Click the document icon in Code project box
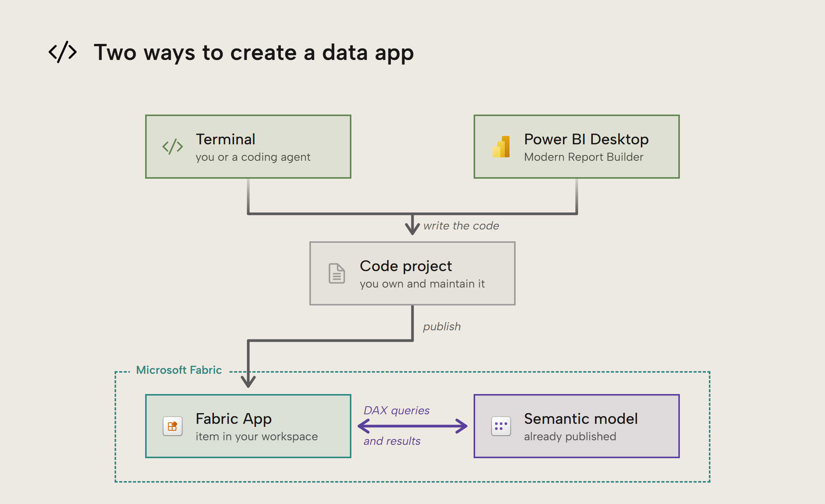 (x=337, y=273)
